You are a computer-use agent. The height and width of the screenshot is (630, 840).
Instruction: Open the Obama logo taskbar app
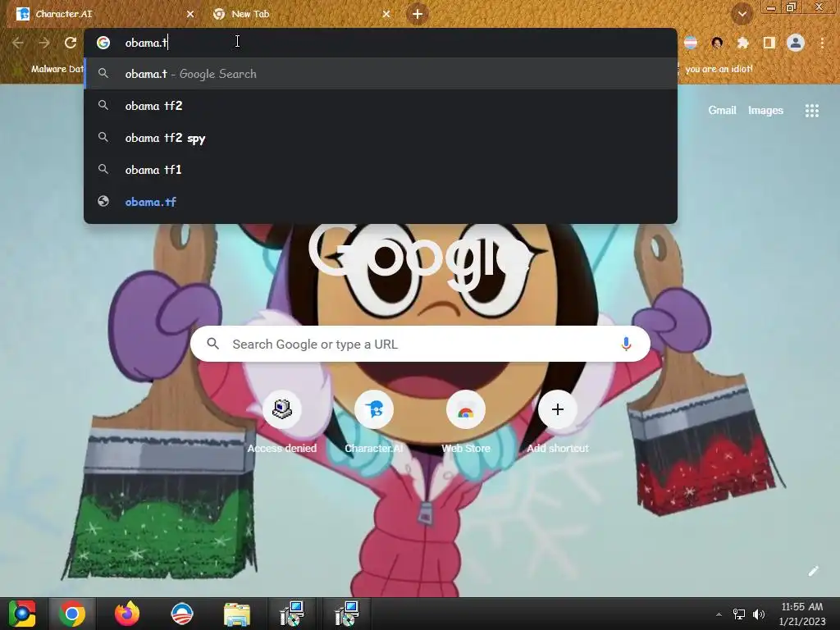point(181,614)
